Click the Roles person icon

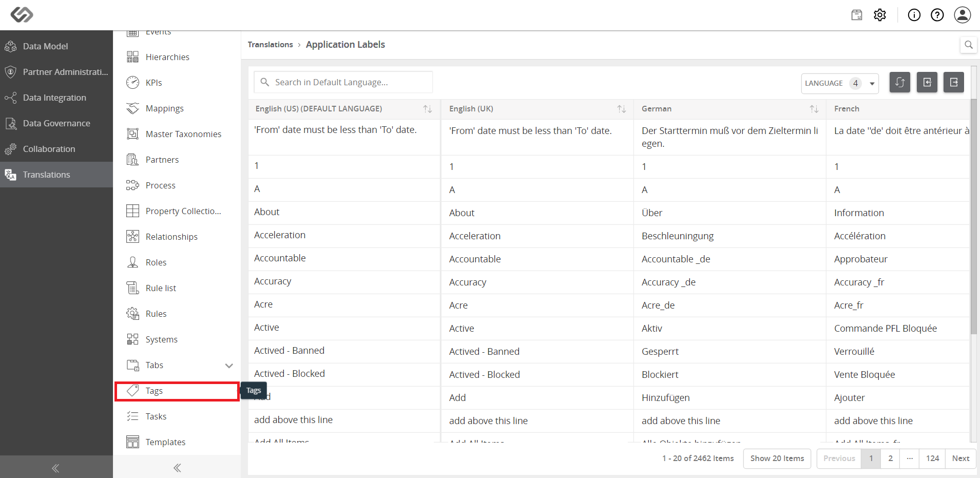pyautogui.click(x=132, y=262)
